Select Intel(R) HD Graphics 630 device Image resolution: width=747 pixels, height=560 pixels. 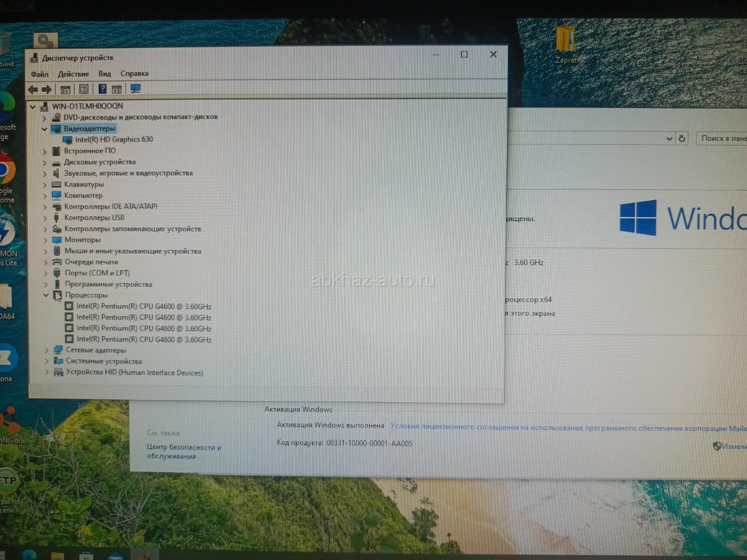(x=114, y=139)
